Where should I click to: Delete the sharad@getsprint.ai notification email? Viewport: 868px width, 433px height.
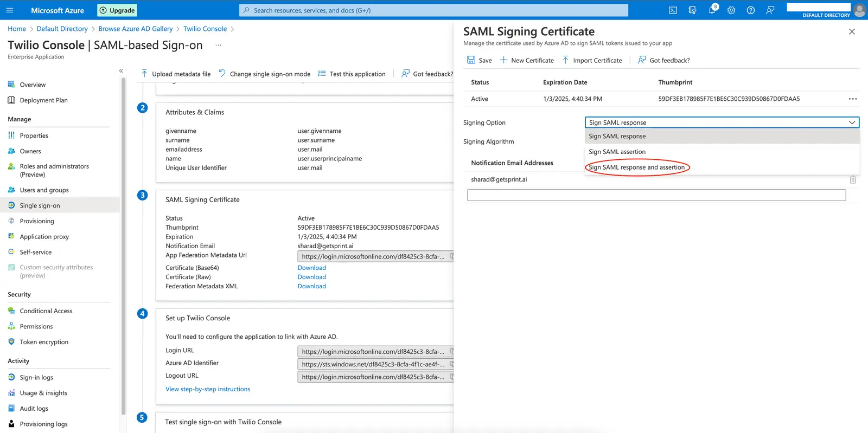tap(853, 179)
